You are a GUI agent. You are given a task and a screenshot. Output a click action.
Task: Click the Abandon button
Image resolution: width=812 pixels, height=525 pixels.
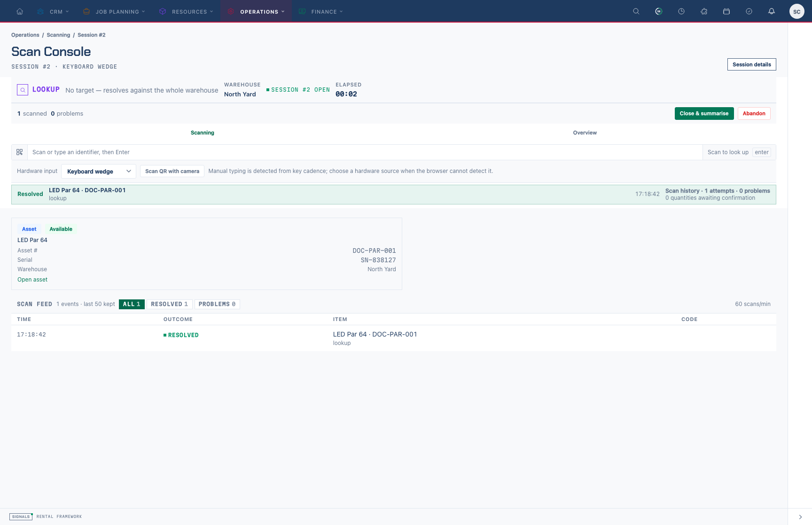pos(754,113)
